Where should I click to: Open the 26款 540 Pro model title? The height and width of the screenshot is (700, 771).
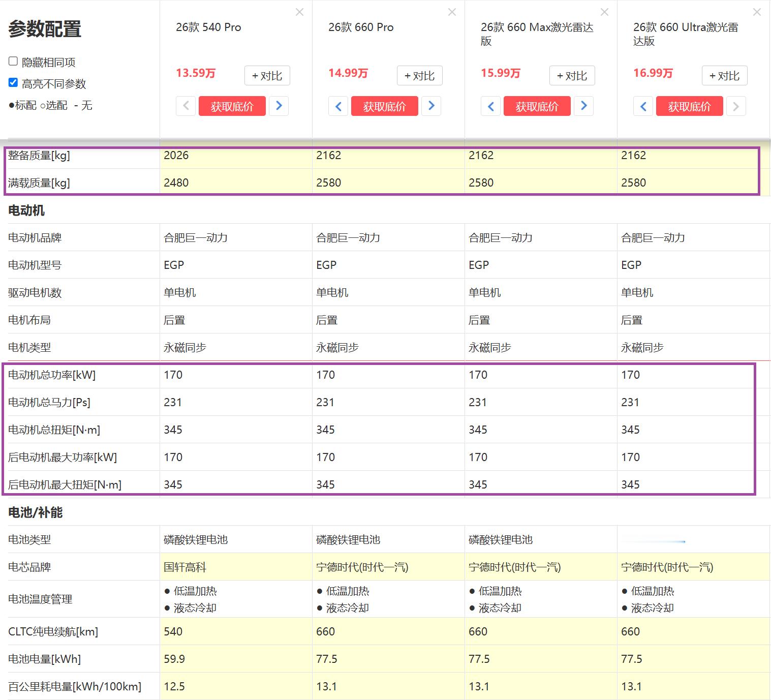(x=208, y=27)
